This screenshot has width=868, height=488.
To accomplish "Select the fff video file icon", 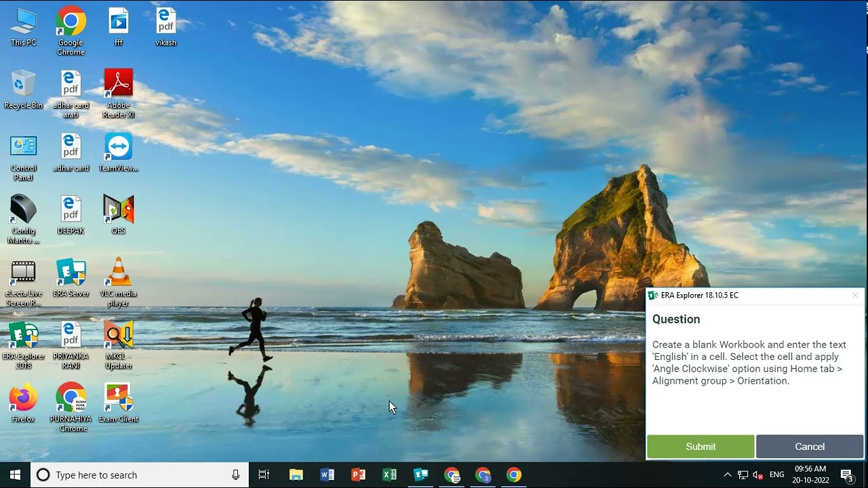I will coord(119,27).
